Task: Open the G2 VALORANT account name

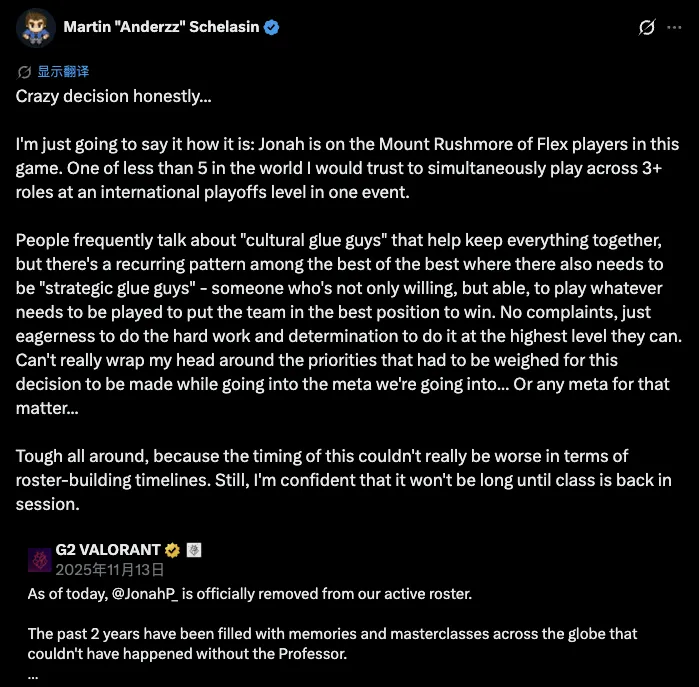Action: pyautogui.click(x=110, y=550)
